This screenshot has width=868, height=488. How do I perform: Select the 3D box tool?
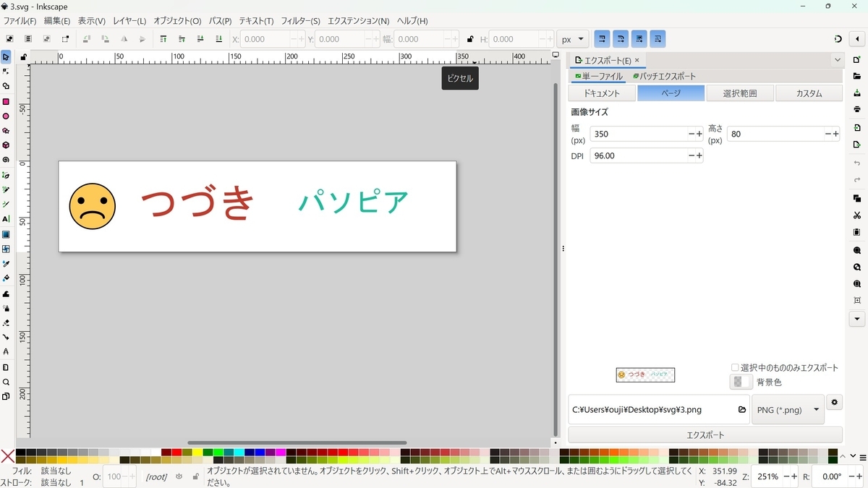[6, 145]
